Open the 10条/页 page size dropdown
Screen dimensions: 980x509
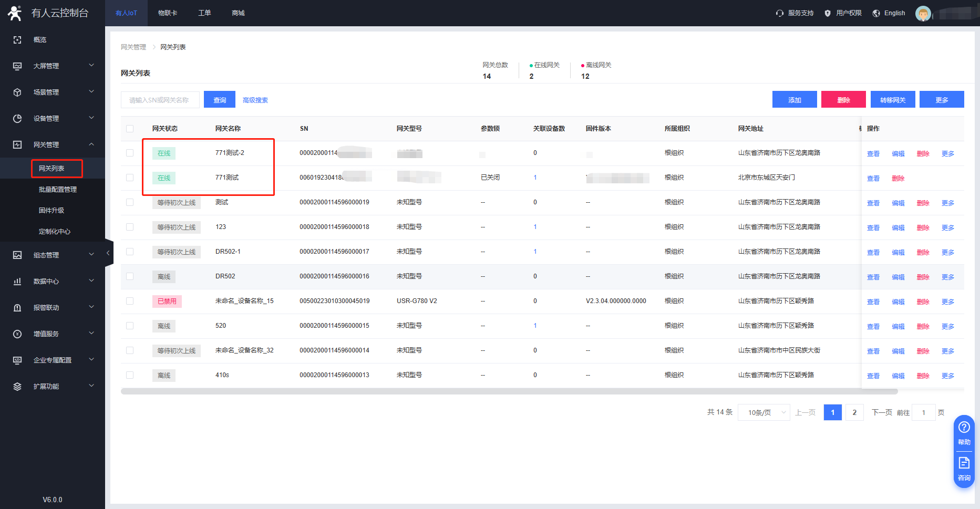coord(764,412)
